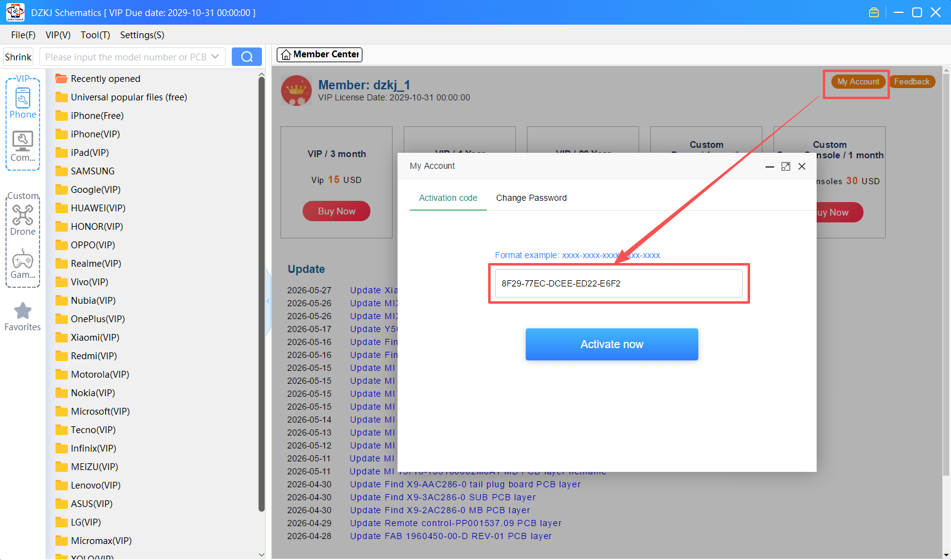Open the Nokia(VIP) folder
Screen dimensions: 951x560
[x=85, y=393]
